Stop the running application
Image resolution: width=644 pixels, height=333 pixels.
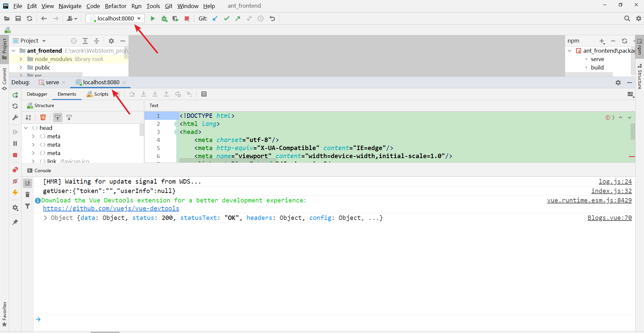[x=186, y=18]
